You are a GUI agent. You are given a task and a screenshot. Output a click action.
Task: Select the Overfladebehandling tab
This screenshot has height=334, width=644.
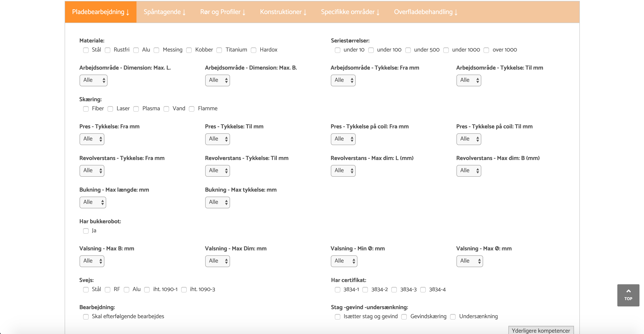click(x=425, y=12)
